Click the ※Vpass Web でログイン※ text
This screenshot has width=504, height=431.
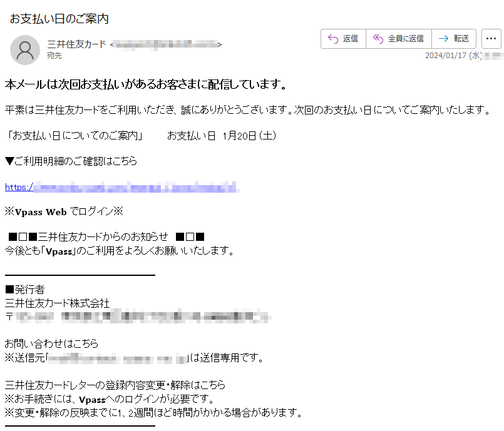coord(64,211)
